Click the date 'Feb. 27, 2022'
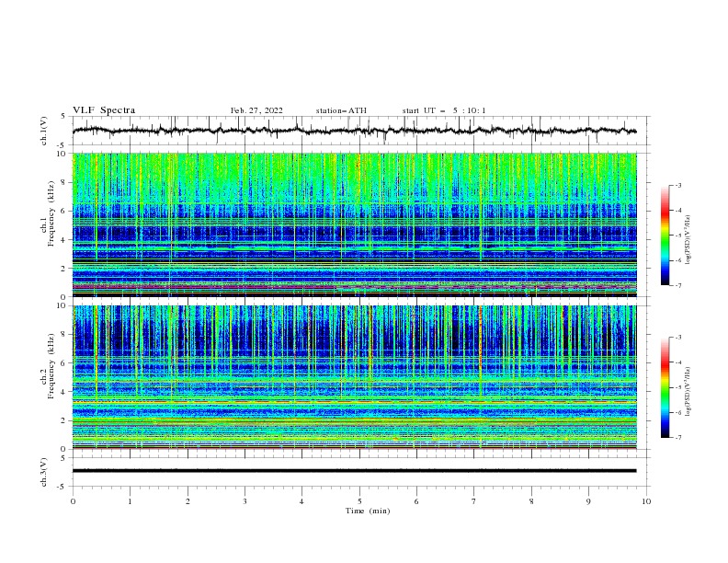Screen dimensions: 728x563 [256, 110]
